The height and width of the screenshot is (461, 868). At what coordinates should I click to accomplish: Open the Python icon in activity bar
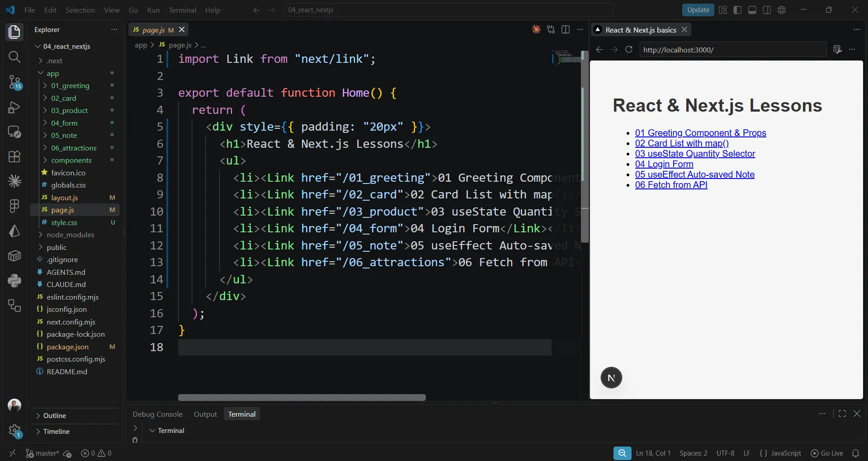coord(14,281)
